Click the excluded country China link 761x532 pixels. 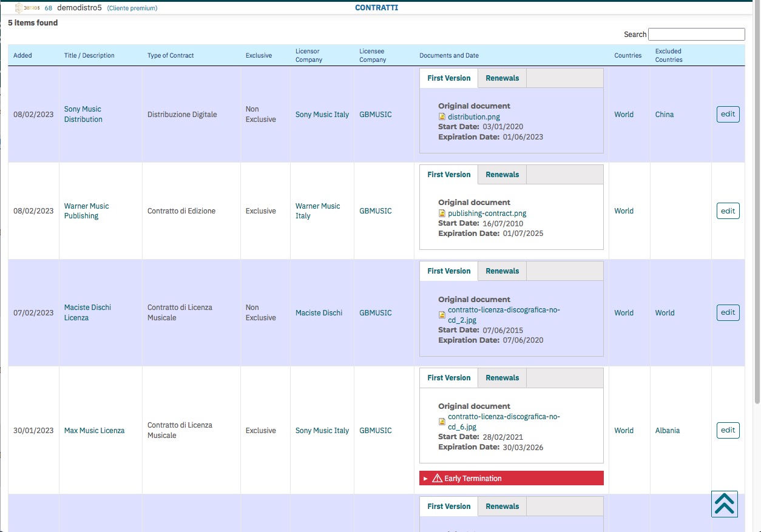(665, 115)
